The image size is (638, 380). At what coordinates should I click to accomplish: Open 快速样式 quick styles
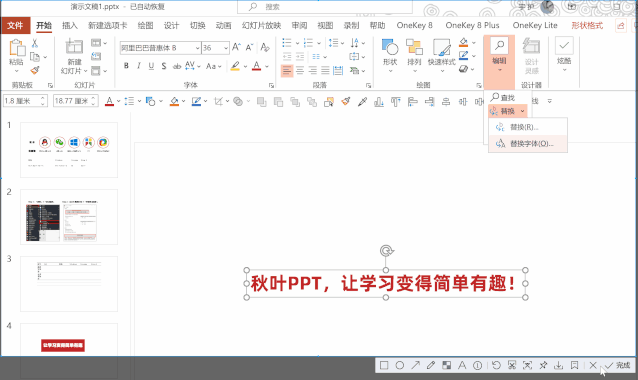441,55
